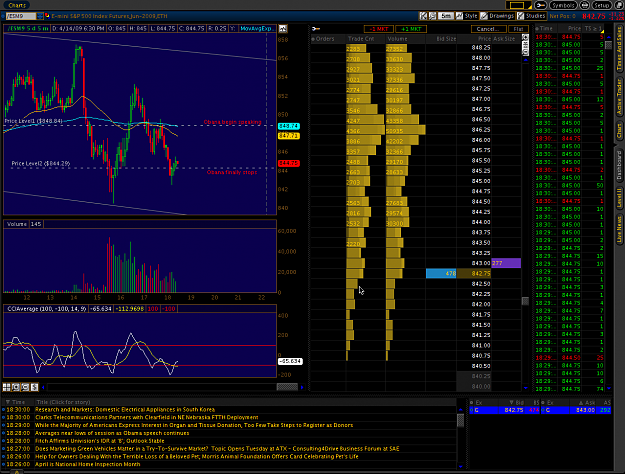
Task: Open the TS ≥ 1 size filter
Action: pyautogui.click(x=594, y=29)
